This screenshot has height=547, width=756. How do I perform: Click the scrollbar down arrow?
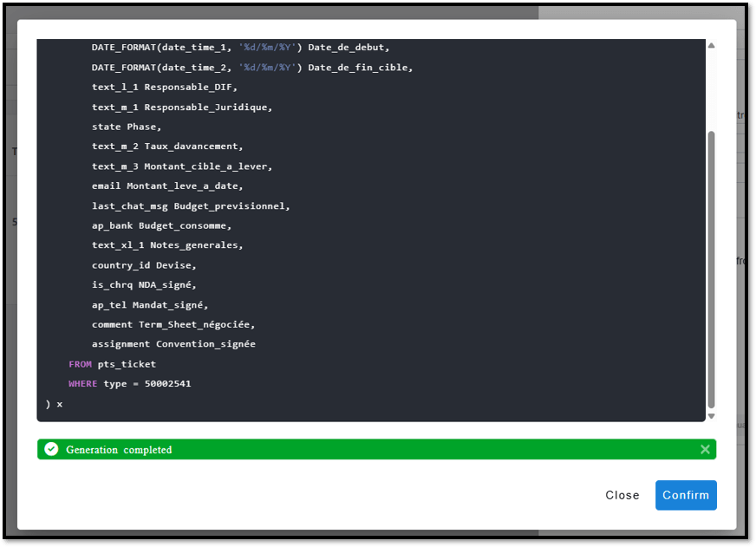(712, 415)
